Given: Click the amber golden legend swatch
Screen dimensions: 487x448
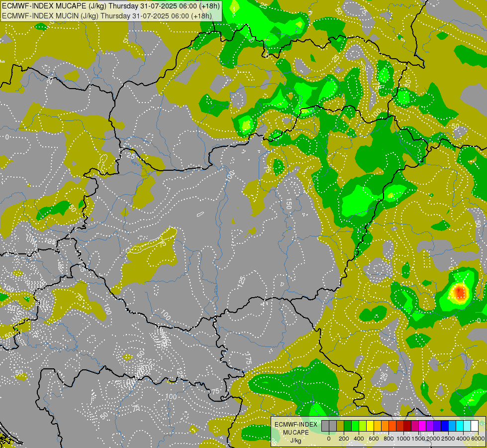Looking at the screenshot, I should pos(378,426).
